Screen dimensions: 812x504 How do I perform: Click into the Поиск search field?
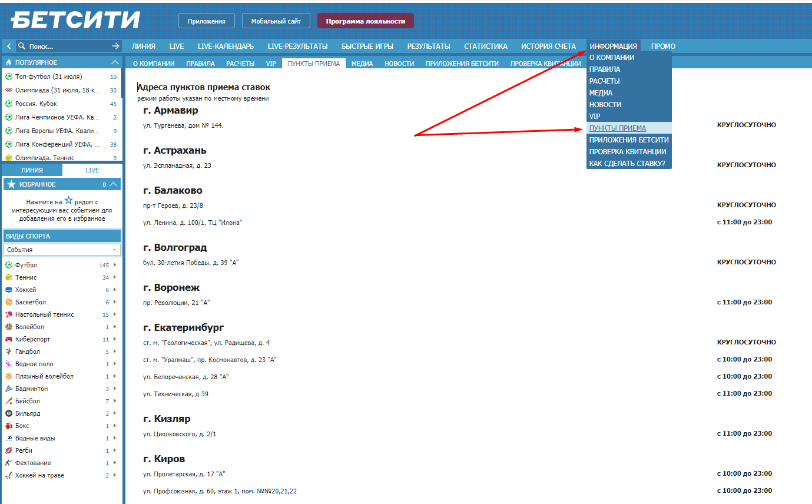click(68, 46)
